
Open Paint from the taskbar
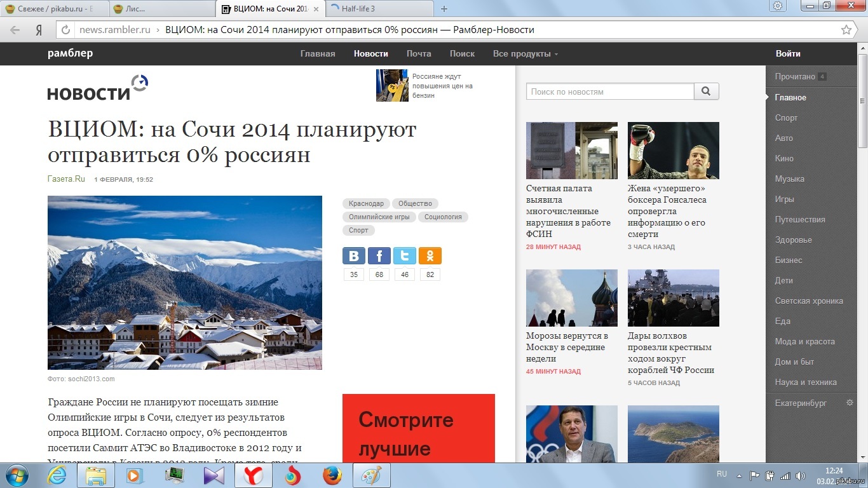point(371,475)
